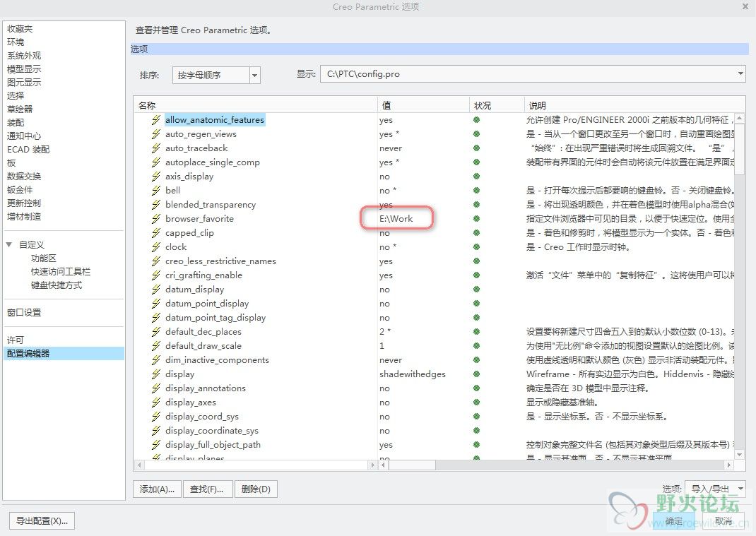The width and height of the screenshot is (756, 536).
Task: Click lightning icon beside display_axes
Action: (155, 403)
